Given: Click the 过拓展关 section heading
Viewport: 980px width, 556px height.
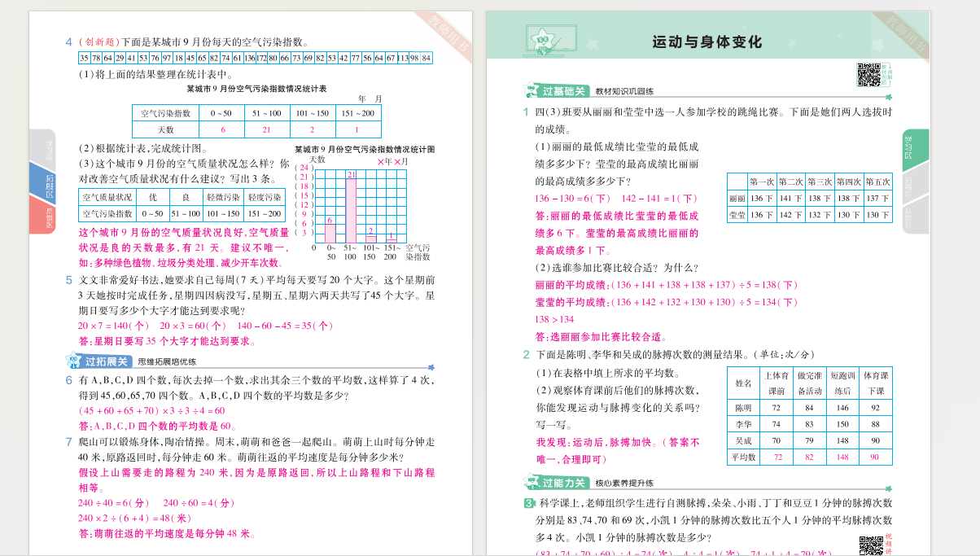Looking at the screenshot, I should point(106,361).
